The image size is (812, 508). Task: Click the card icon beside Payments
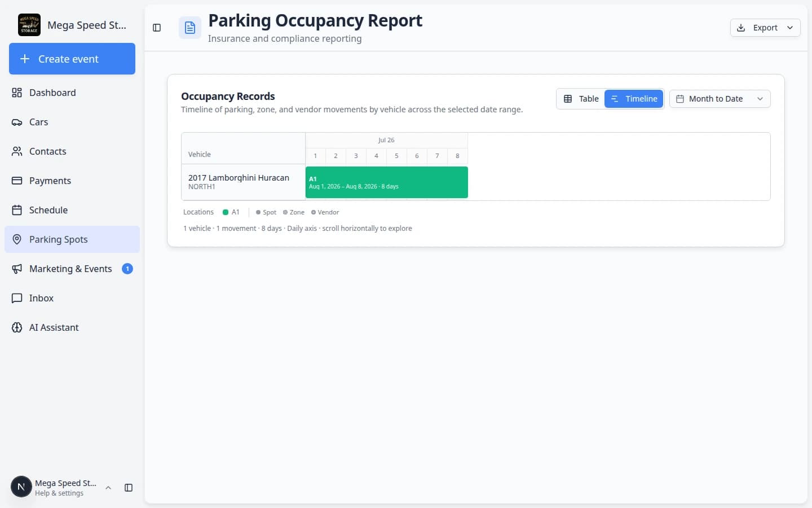pyautogui.click(x=17, y=181)
